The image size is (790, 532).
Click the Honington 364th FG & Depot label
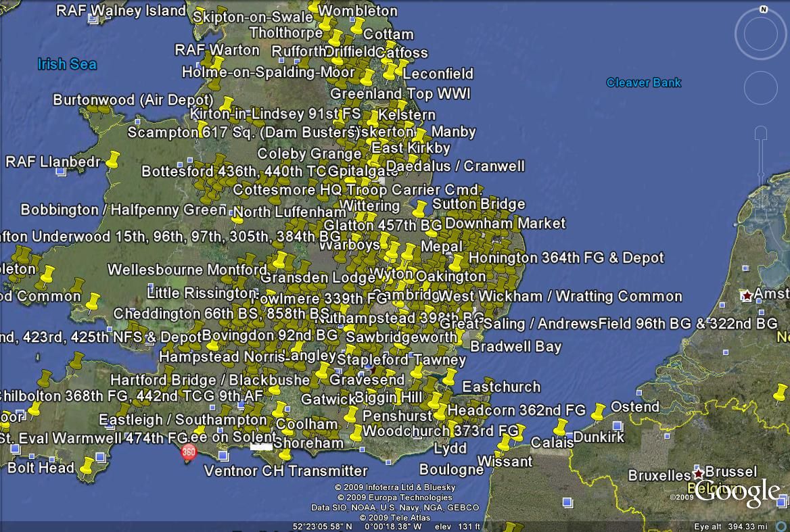click(566, 258)
